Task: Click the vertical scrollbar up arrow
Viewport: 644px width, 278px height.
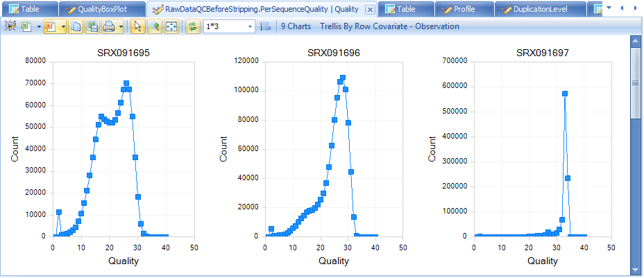Action: [x=635, y=41]
